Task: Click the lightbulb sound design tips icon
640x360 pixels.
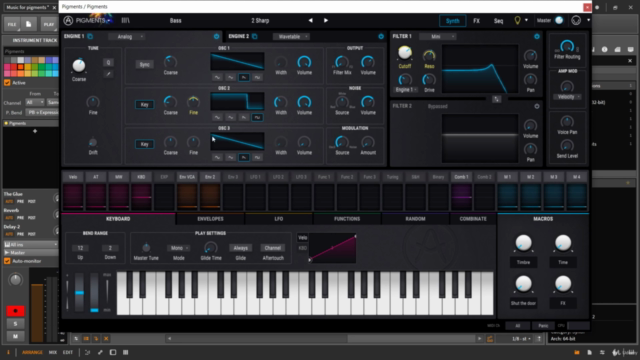Action: (517, 20)
